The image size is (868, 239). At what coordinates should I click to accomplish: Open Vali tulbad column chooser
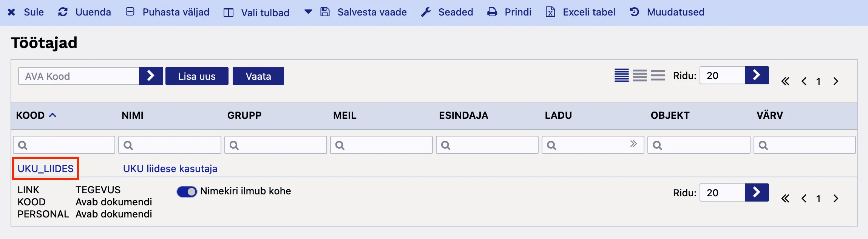[229, 12]
